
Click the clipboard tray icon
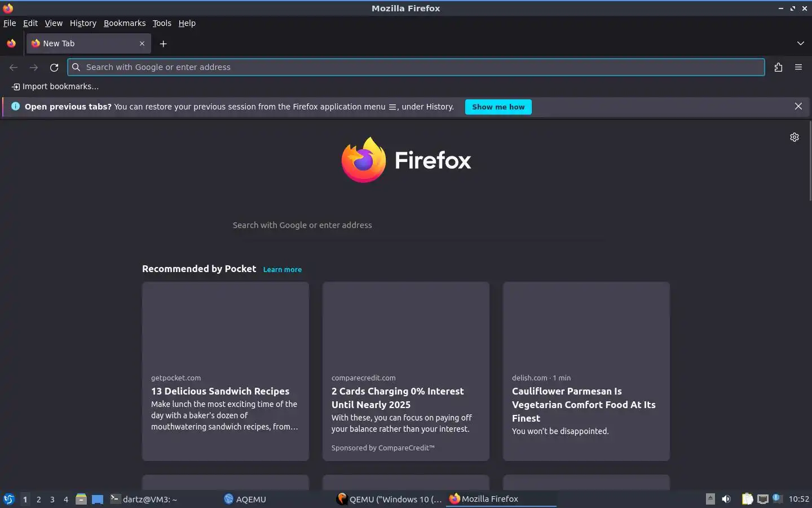point(747,499)
